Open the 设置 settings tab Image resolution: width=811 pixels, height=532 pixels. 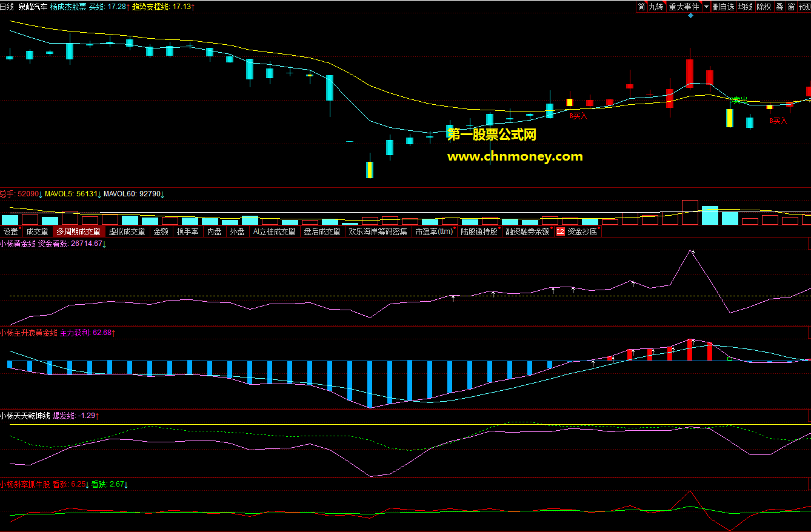click(x=12, y=231)
